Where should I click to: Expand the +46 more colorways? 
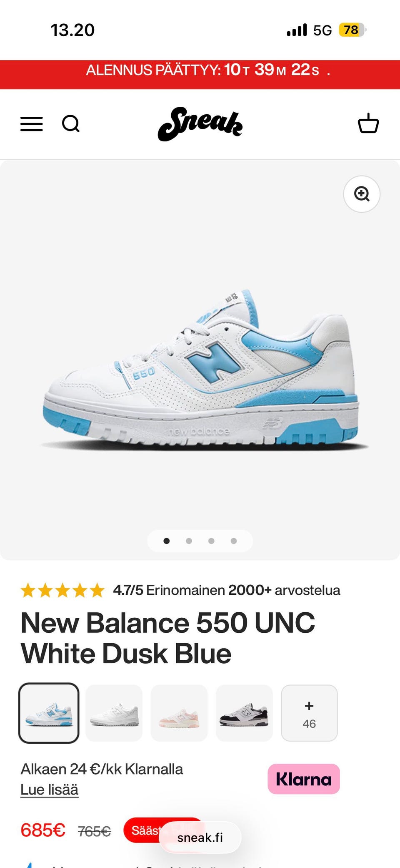pos(309,713)
